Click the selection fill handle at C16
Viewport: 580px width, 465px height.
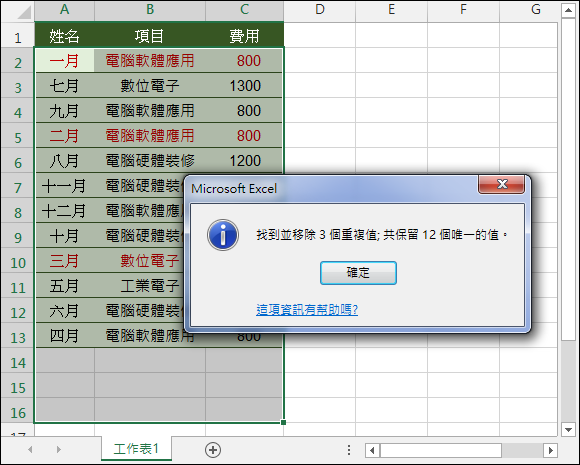283,422
